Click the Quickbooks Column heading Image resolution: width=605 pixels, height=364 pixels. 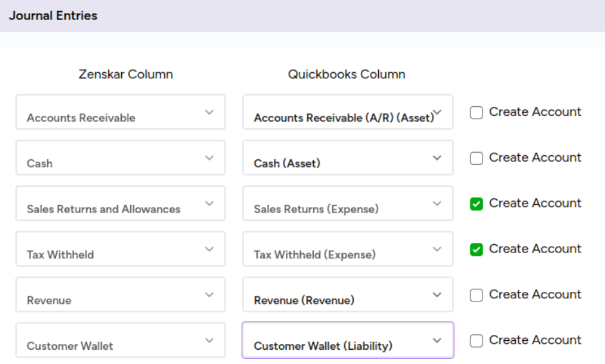[347, 74]
